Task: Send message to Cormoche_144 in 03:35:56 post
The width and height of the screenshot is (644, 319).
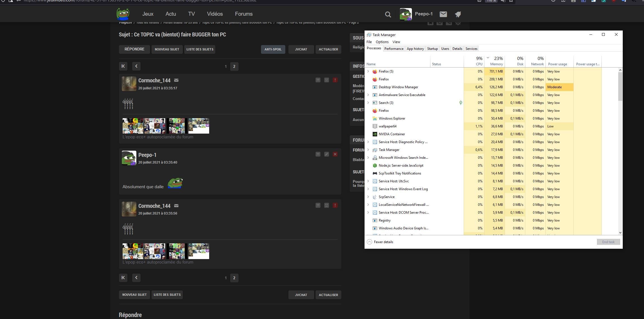Action: click(x=176, y=206)
